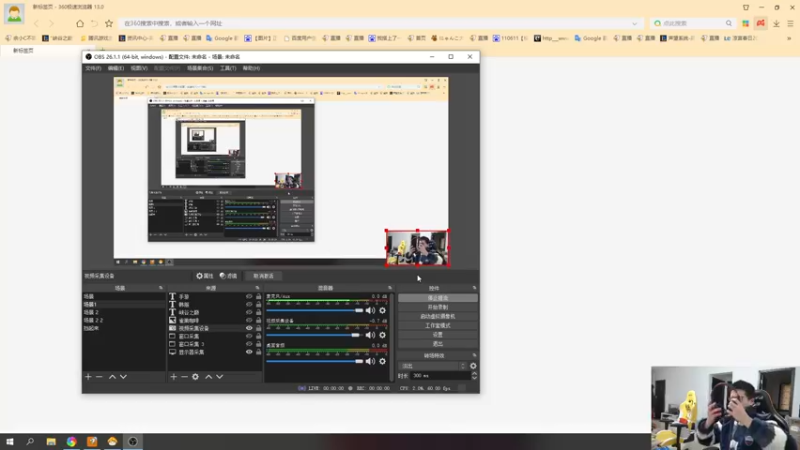Mute the 桌面音频 speaker icon
This screenshot has height=450, width=800.
pos(370,361)
